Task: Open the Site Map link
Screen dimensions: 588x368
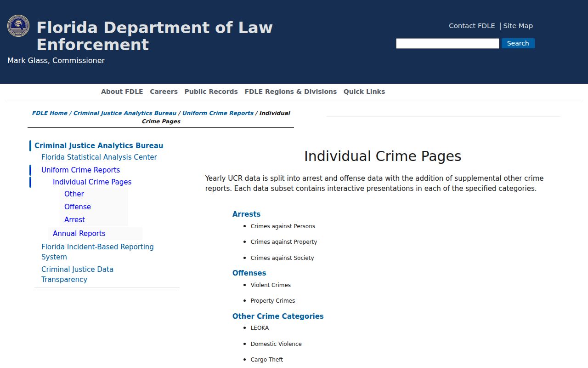Action: [518, 26]
